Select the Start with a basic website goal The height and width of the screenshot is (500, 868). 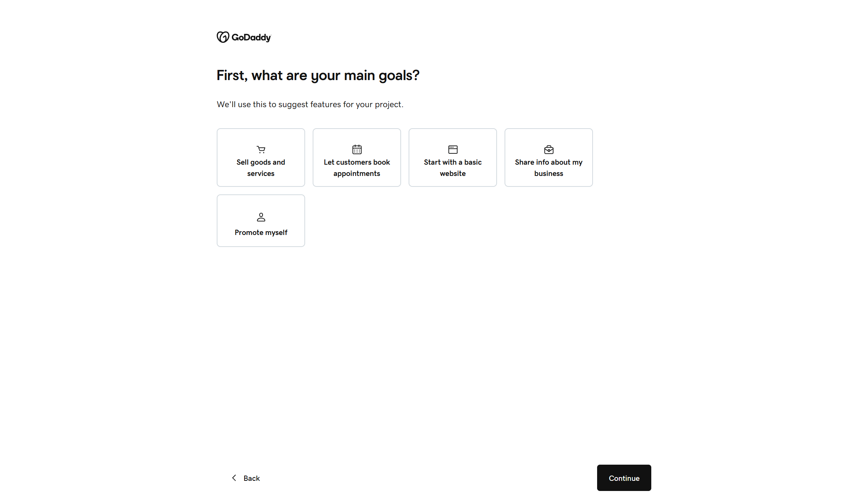453,157
